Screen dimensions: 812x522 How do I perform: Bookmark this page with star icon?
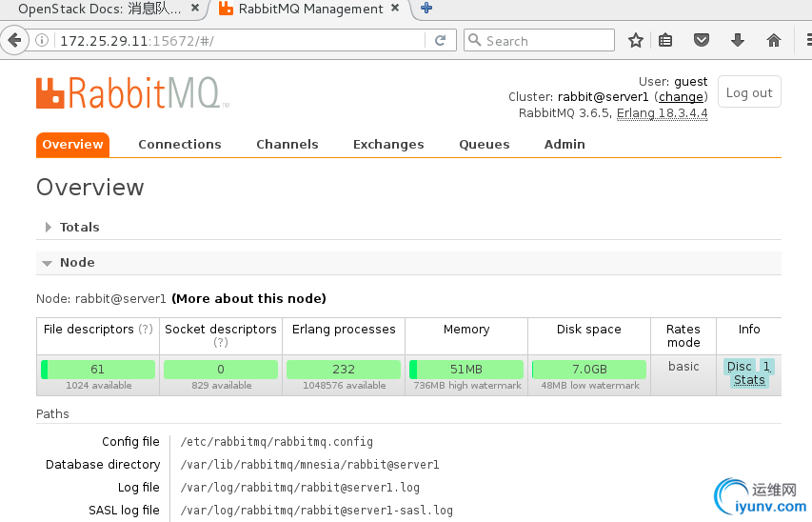pos(635,40)
